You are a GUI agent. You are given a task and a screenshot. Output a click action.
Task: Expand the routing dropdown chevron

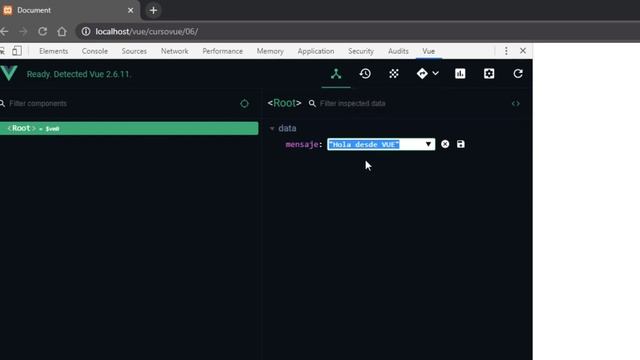(x=436, y=74)
